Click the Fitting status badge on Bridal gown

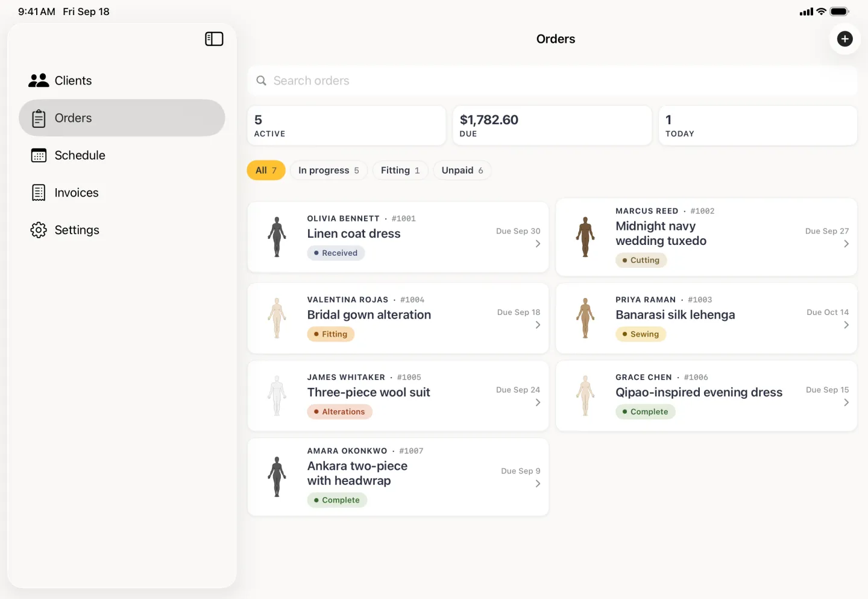[x=331, y=334]
